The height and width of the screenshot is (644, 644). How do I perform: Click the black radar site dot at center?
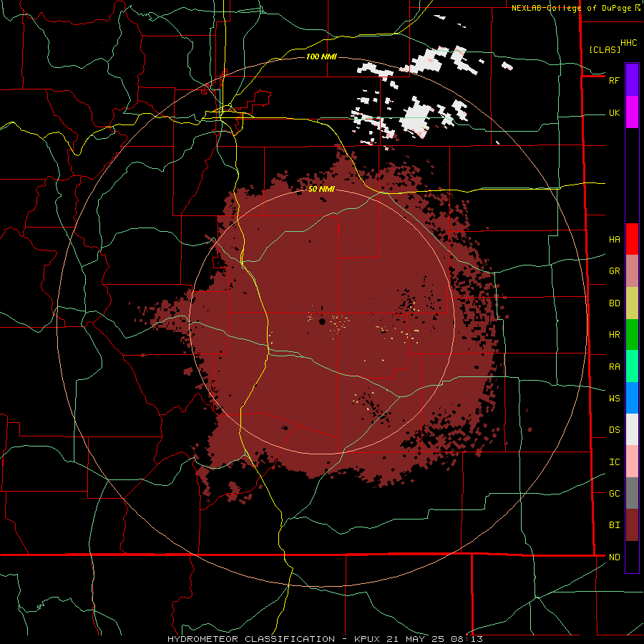[x=322, y=321]
